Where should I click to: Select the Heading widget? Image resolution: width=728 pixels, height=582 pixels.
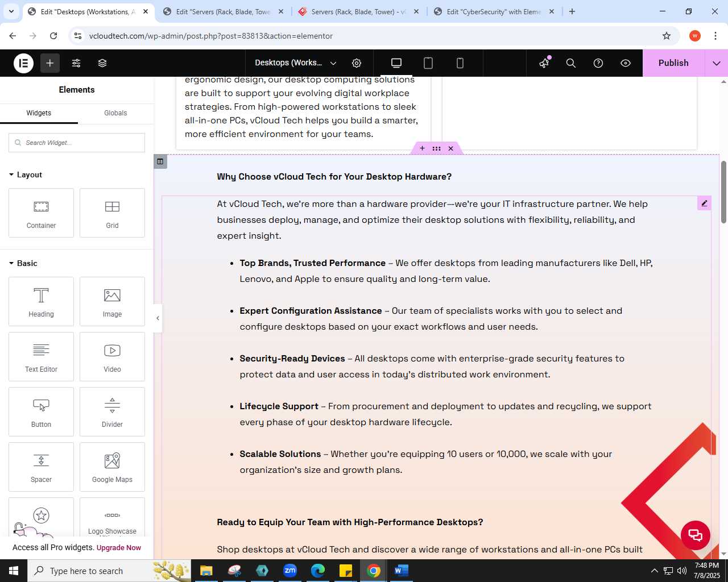(41, 302)
